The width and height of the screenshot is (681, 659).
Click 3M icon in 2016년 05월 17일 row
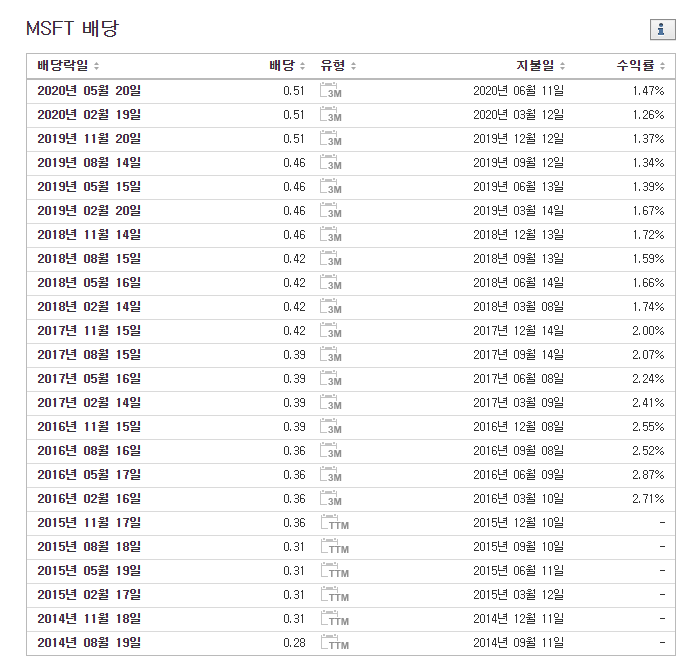[x=331, y=474]
